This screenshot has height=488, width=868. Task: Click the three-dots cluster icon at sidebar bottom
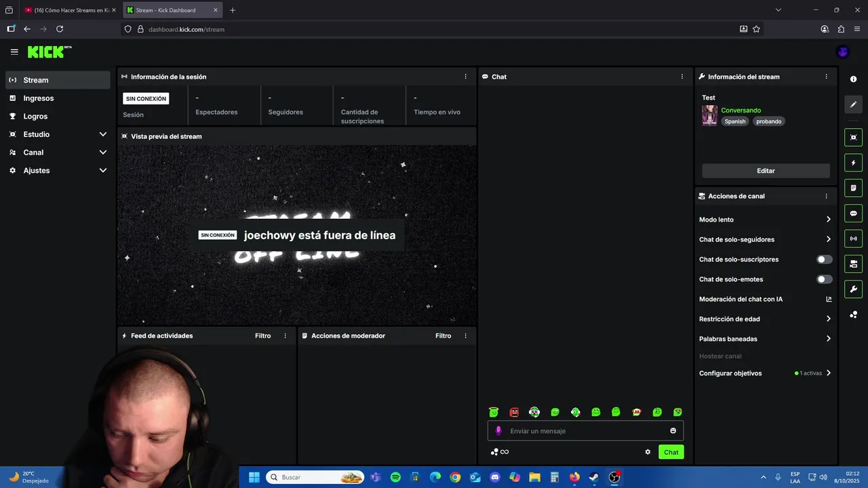point(853,314)
